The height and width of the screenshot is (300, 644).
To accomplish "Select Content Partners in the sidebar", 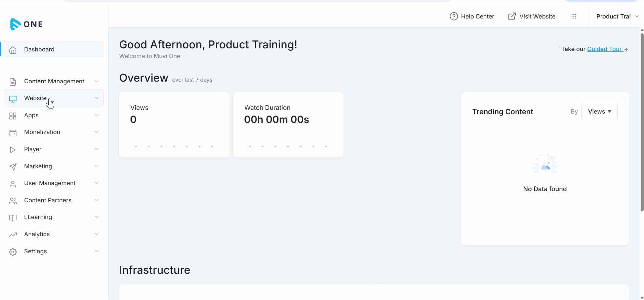I will [48, 200].
